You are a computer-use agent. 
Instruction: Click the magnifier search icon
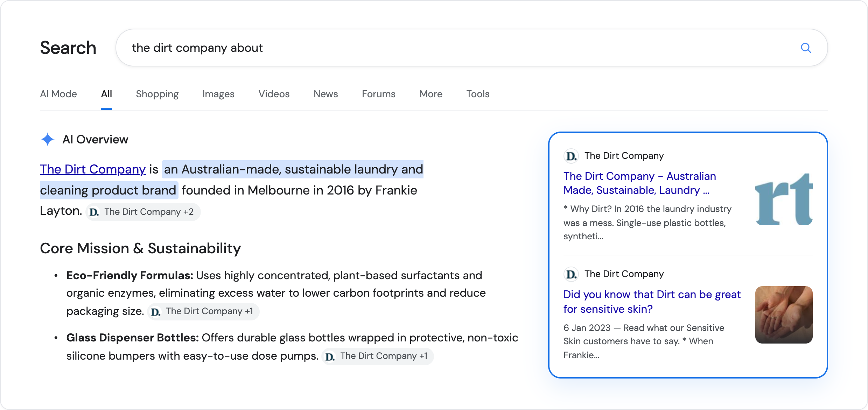coord(806,48)
